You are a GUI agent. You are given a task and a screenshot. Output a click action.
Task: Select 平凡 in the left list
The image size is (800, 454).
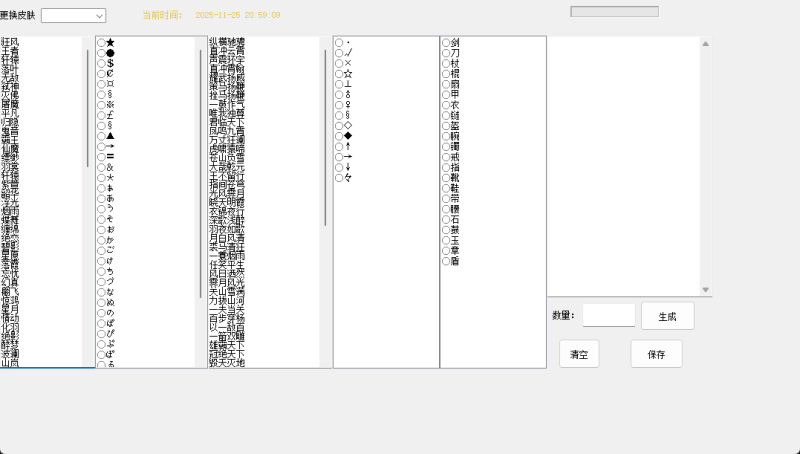tap(10, 112)
